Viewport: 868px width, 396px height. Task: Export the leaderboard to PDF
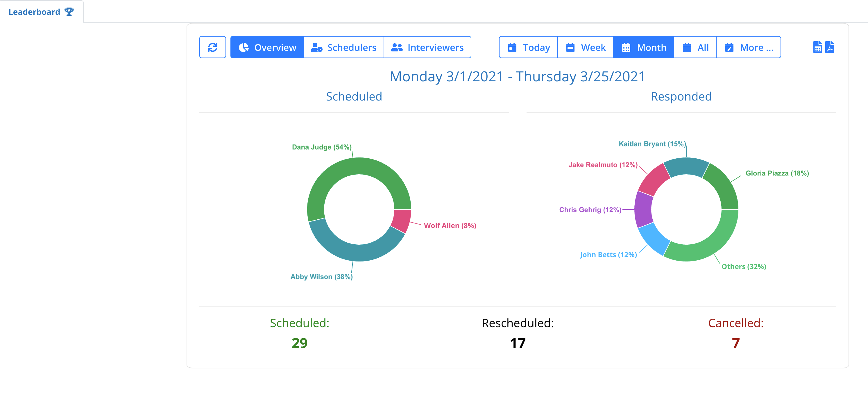tap(830, 47)
